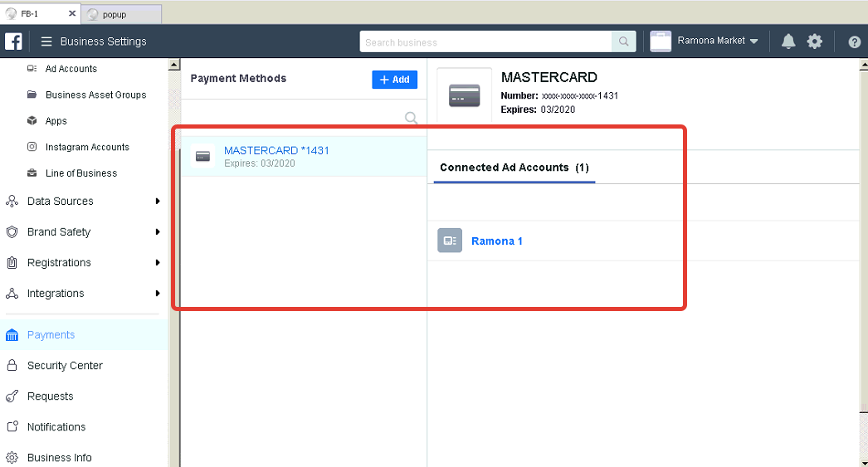Image resolution: width=868 pixels, height=467 pixels.
Task: Click the Notifications sidebar icon
Action: click(12, 426)
